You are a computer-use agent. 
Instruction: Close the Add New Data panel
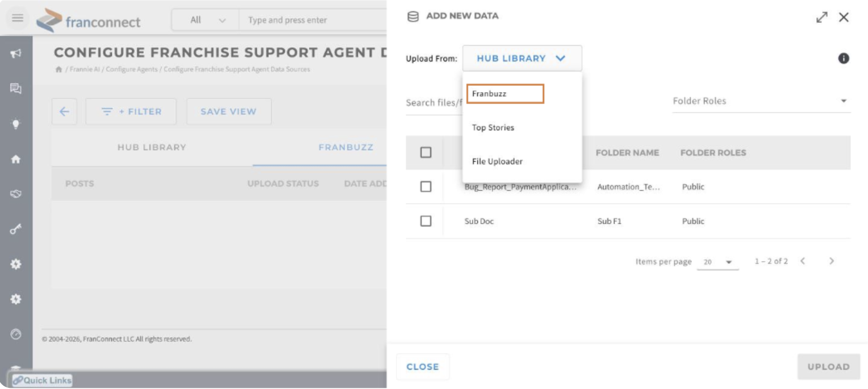tap(844, 17)
